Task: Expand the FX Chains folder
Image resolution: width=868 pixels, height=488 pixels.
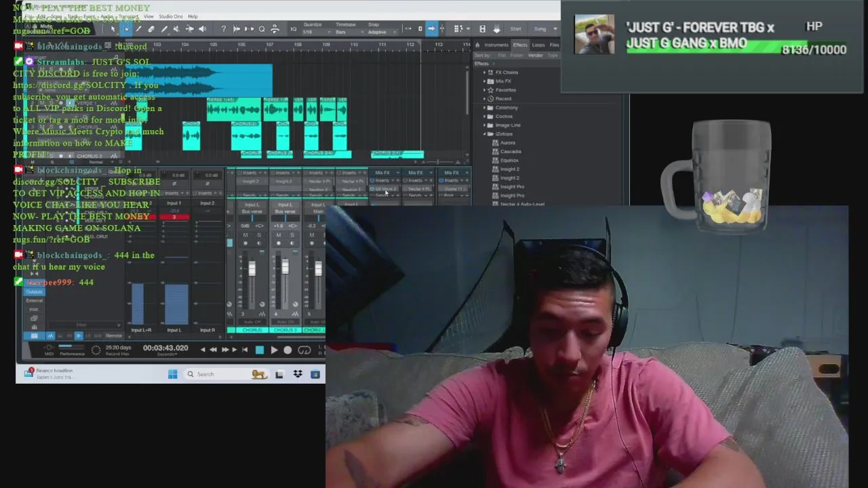Action: [x=484, y=73]
